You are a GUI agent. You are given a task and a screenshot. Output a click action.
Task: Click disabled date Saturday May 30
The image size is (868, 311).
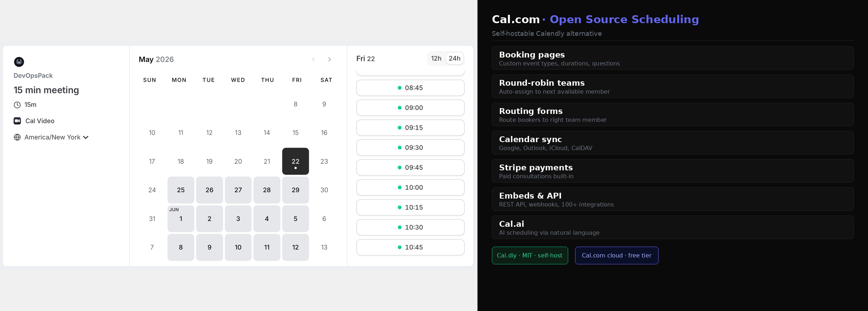pos(324,190)
